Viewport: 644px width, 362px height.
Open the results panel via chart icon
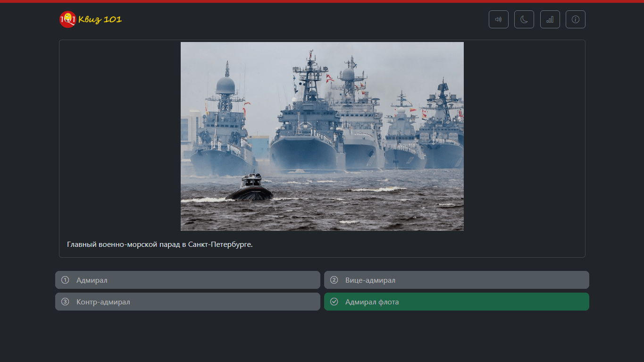(550, 19)
